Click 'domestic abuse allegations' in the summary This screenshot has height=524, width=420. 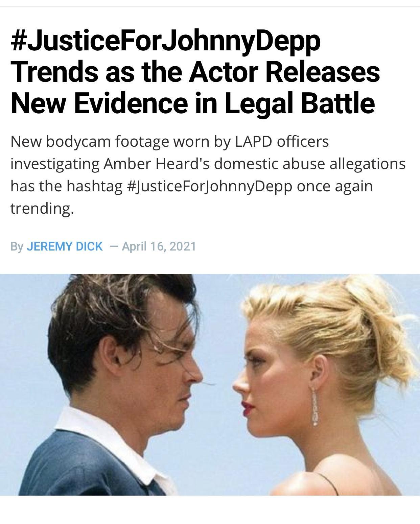click(x=309, y=164)
